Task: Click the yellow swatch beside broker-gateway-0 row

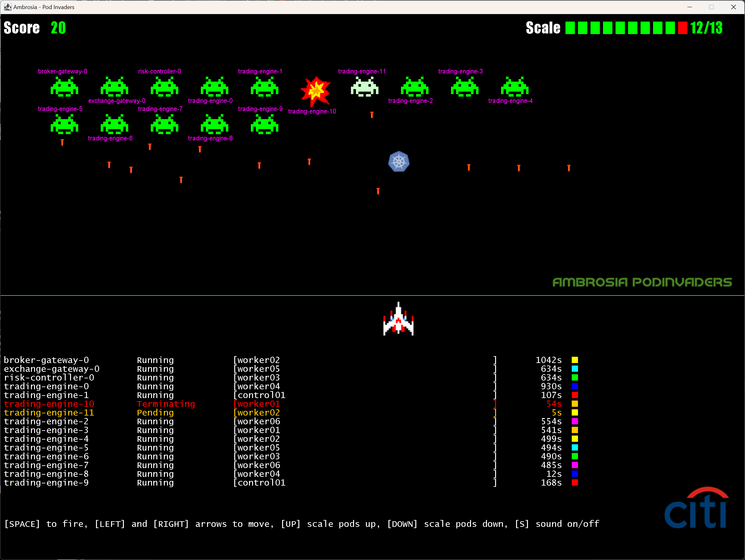Action: [x=575, y=360]
